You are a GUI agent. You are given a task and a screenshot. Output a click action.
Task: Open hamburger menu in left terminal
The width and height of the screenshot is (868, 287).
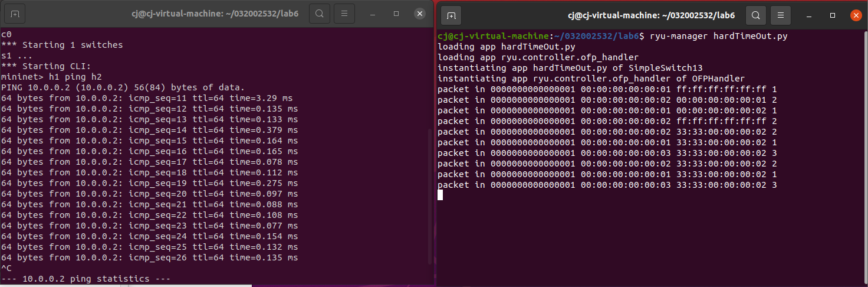point(344,13)
